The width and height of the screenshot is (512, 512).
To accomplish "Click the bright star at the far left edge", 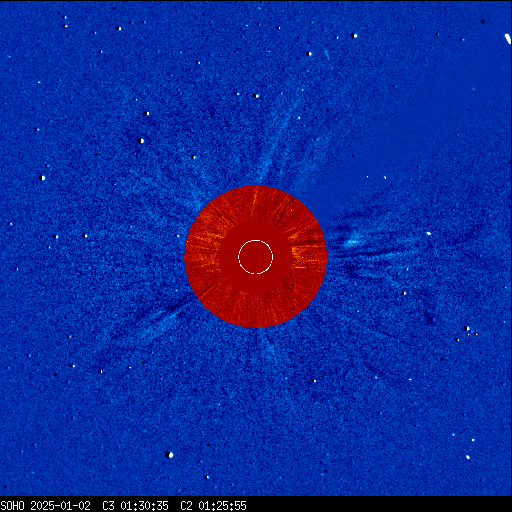I will point(43,178).
